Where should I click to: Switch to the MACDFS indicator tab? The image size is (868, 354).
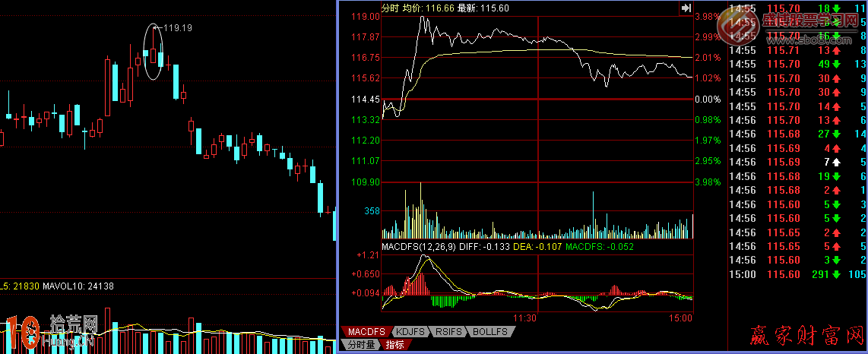coord(366,332)
